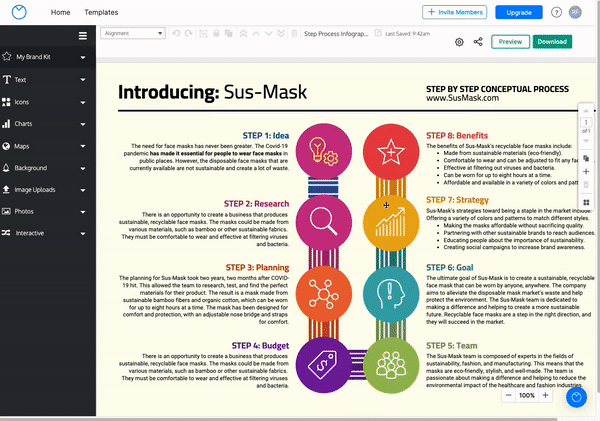Click the toolbar Delete trash icon
Viewport: 600px width, 421px height.
pos(294,34)
